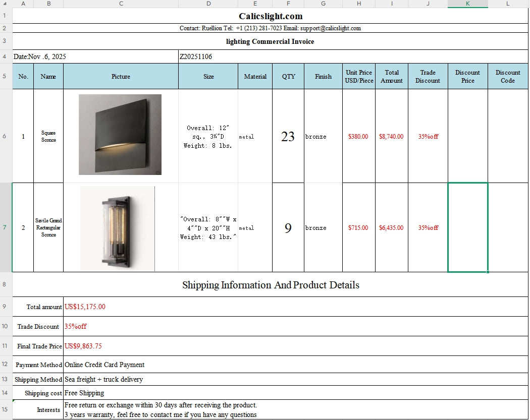
Task: Select the Calicslight.com title cell
Action: [270, 16]
